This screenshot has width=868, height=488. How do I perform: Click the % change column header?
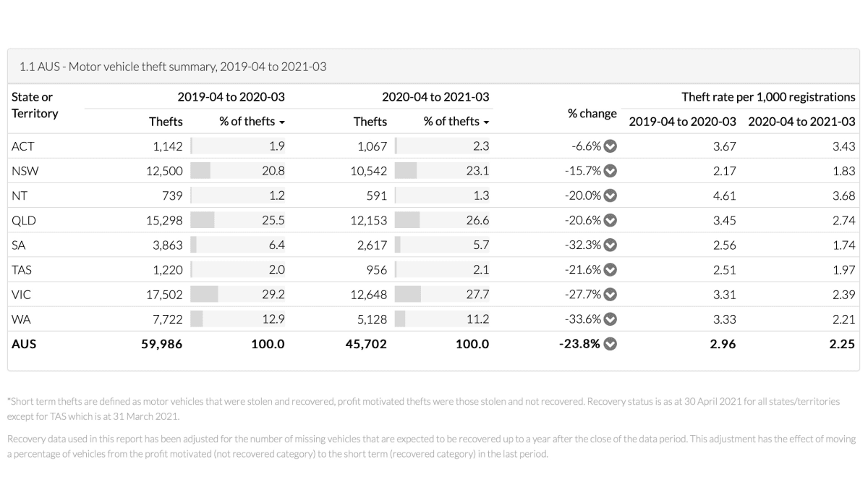(x=592, y=113)
